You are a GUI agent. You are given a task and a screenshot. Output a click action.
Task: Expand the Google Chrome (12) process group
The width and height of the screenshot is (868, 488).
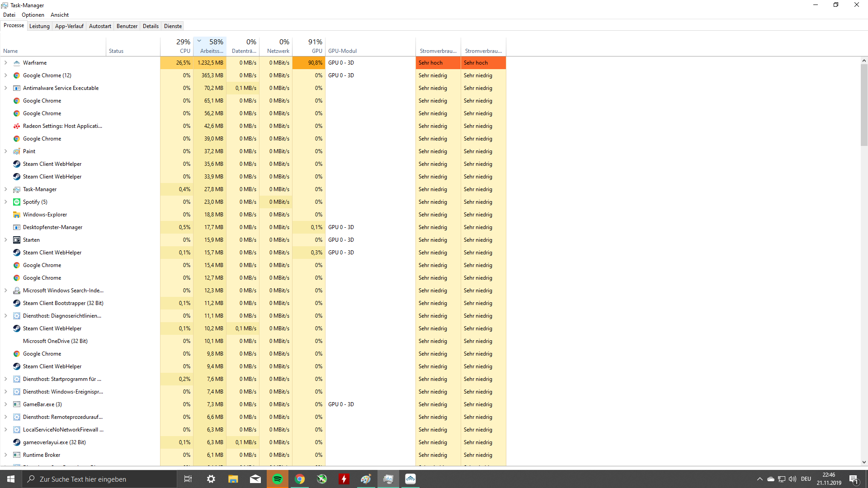click(x=5, y=75)
